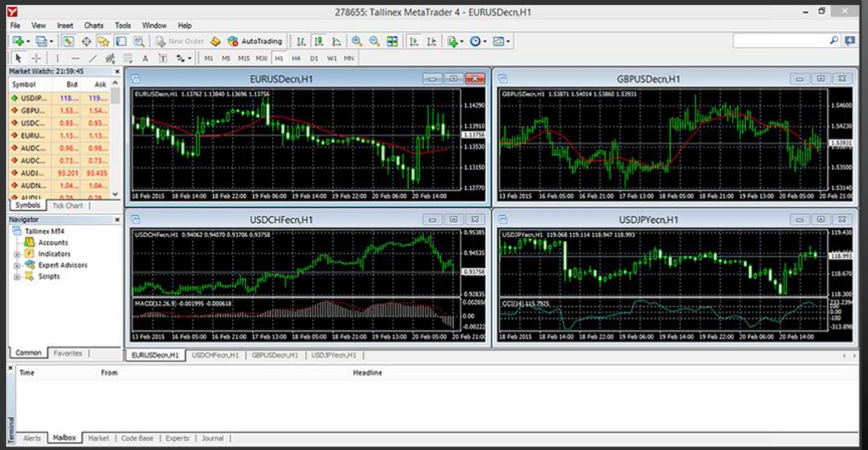Select the Fibonacci Retracement tool
This screenshot has height=450, width=868.
127,58
